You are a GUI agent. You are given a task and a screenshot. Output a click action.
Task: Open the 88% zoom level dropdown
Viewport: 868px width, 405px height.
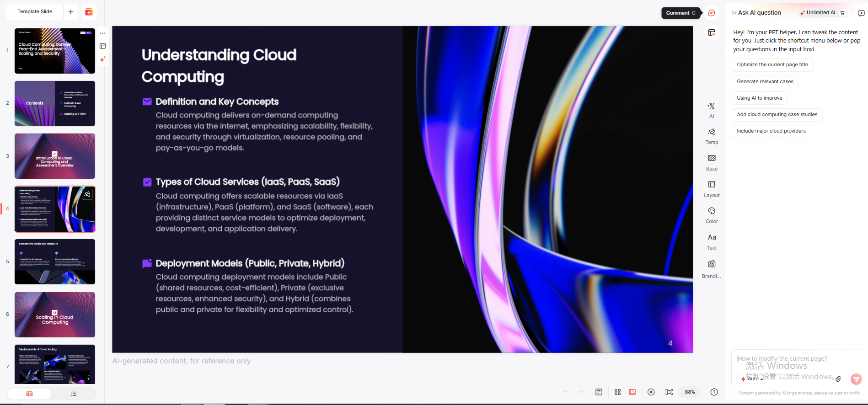690,392
